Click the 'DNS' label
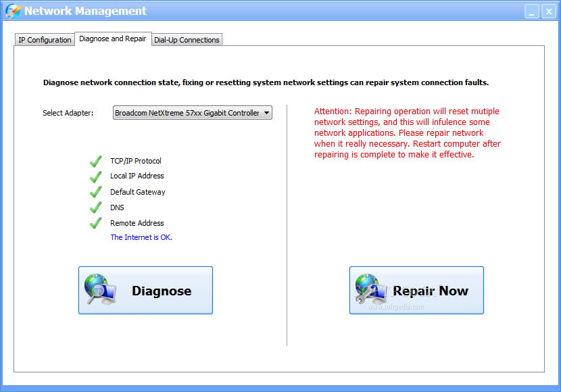Viewport: 561px width, 392px height. (117, 207)
